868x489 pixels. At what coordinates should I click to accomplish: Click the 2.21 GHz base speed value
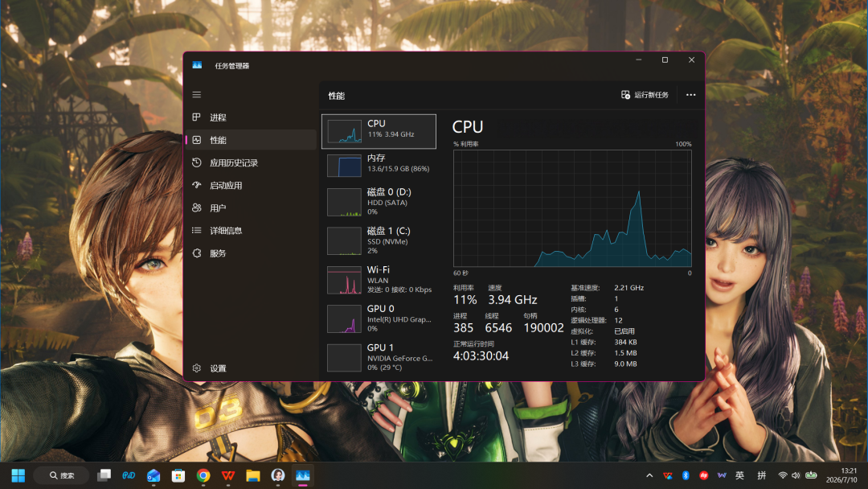(628, 288)
